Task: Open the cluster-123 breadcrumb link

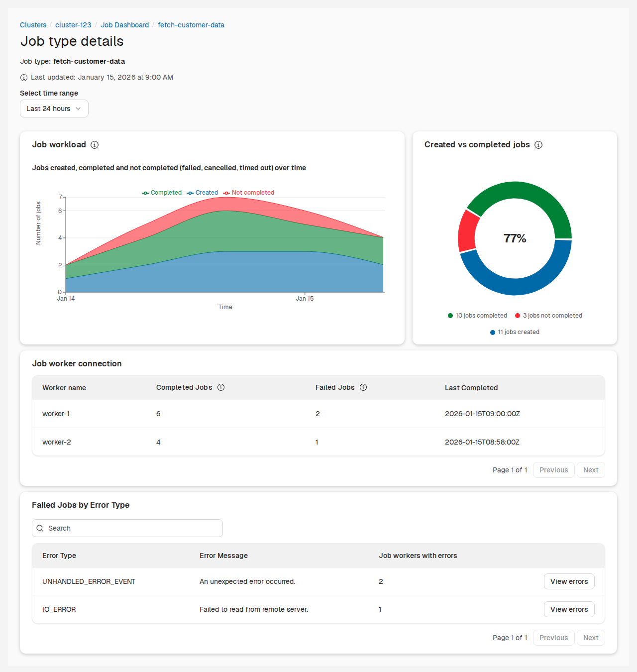Action: click(73, 25)
